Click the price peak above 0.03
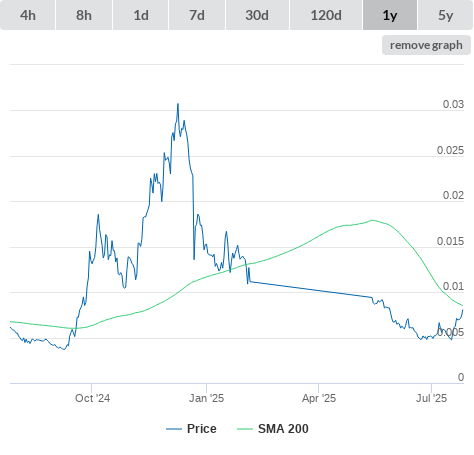Screen dimensions: 474x455 point(178,104)
